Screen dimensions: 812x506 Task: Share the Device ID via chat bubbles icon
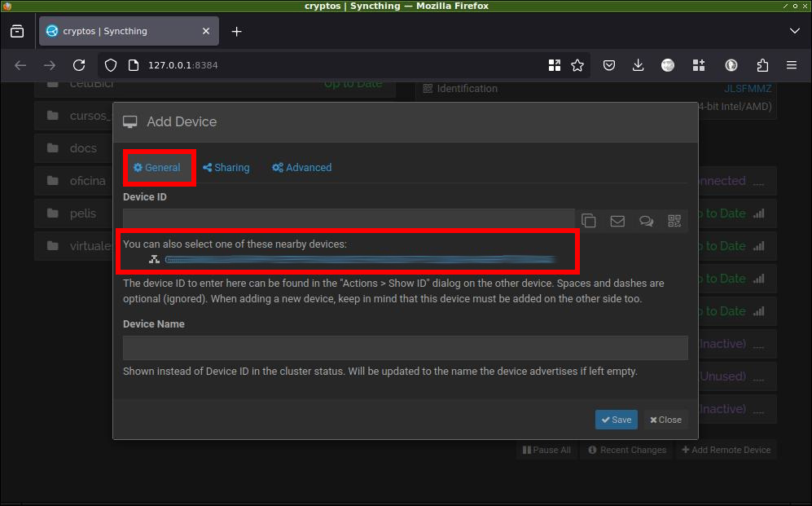pos(646,221)
